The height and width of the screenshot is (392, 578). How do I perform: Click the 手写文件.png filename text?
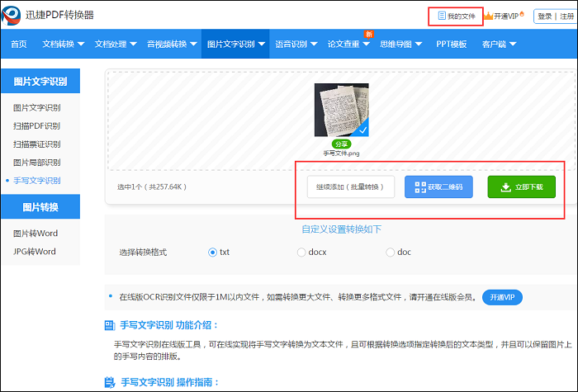pyautogui.click(x=341, y=153)
